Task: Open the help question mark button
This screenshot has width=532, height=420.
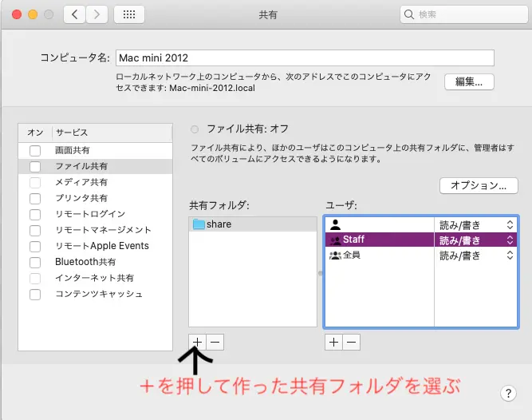Action: 508,393
